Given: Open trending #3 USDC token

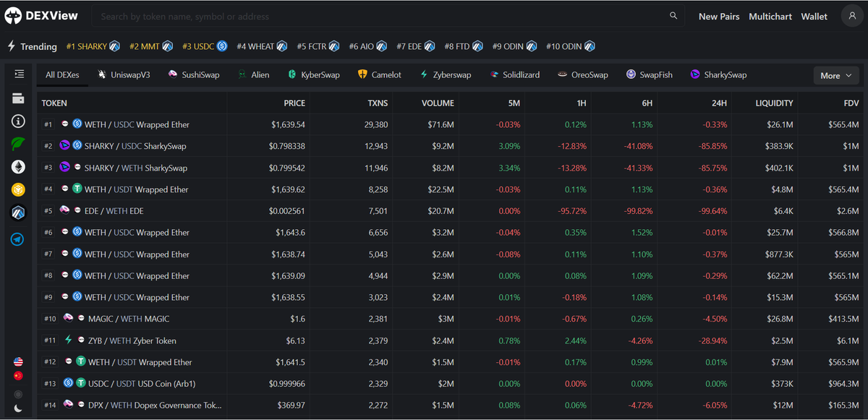Looking at the screenshot, I should pos(205,46).
